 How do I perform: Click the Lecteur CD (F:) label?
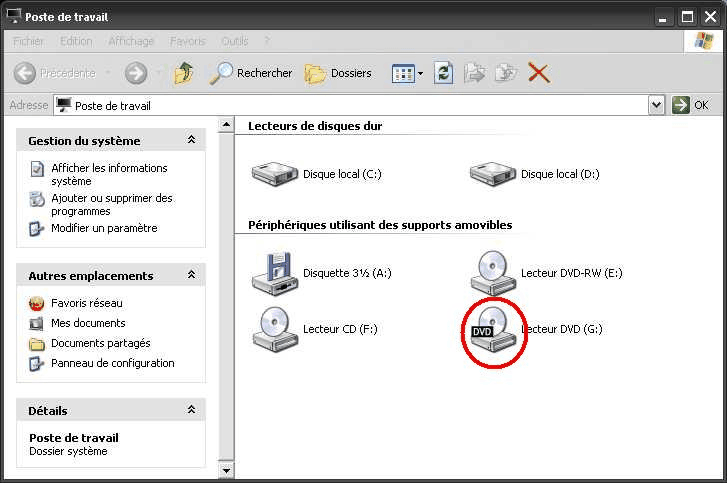[x=340, y=329]
